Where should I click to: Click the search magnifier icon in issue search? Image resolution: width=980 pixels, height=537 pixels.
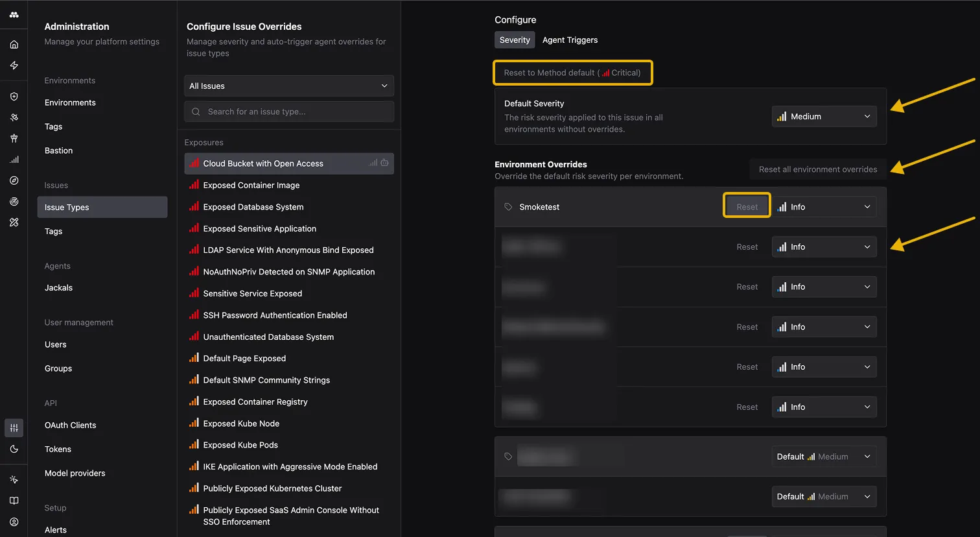[196, 112]
